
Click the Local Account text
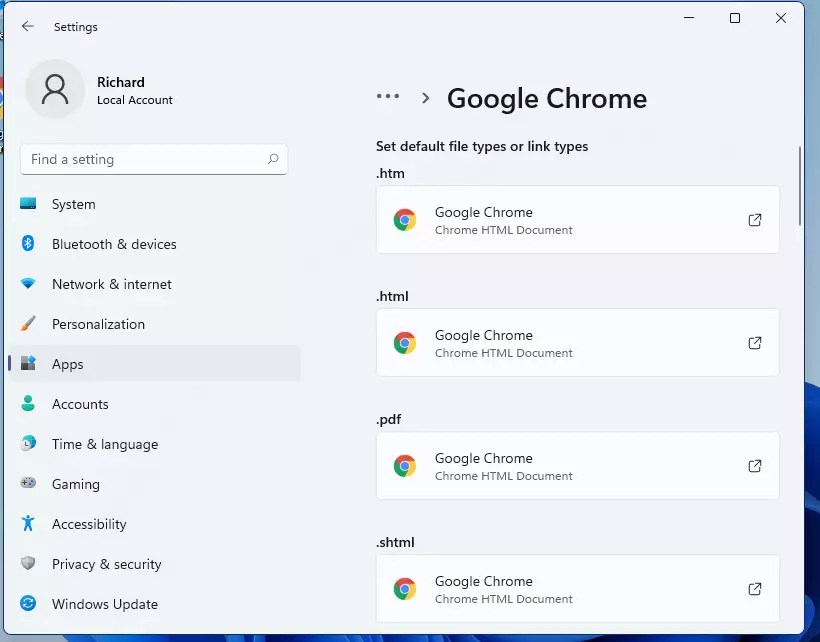tap(135, 100)
